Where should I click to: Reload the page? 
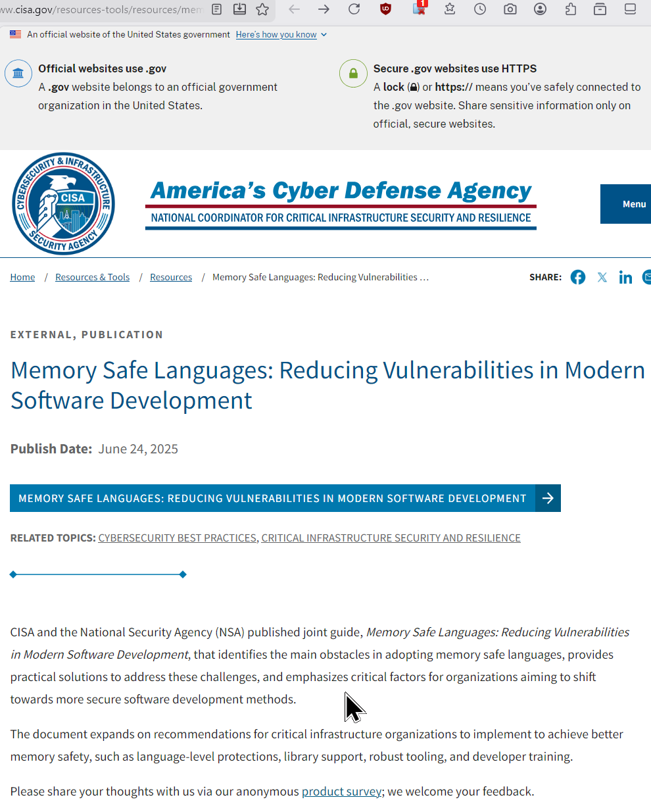(354, 9)
